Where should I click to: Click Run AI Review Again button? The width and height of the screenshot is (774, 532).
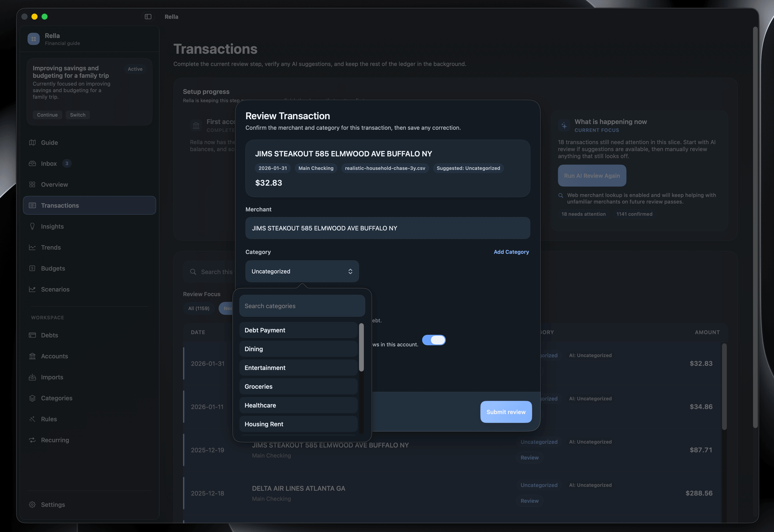[592, 176]
